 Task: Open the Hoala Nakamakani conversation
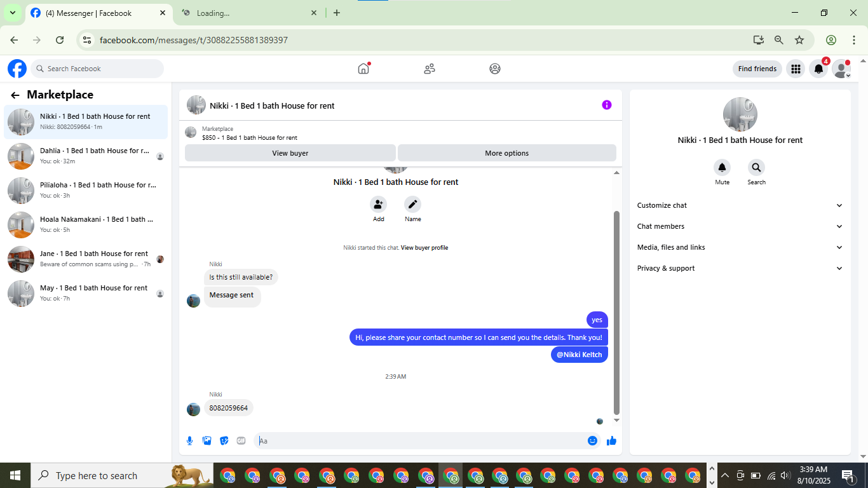(x=86, y=225)
